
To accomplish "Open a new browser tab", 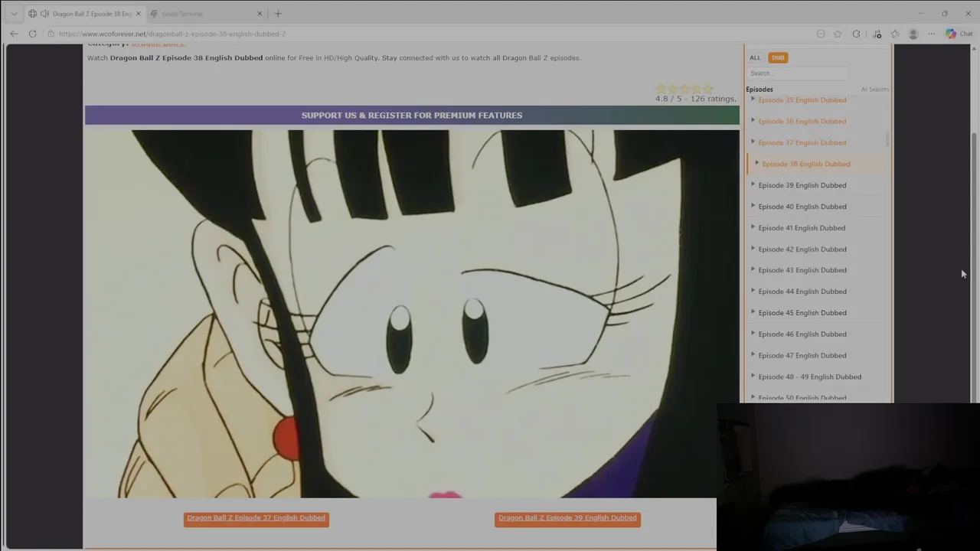I will 278,14.
